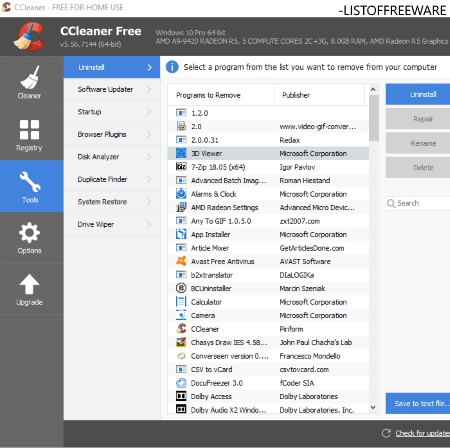Screen dimensions: 450x448
Task: Click the Dolby Access icon
Action: click(181, 396)
